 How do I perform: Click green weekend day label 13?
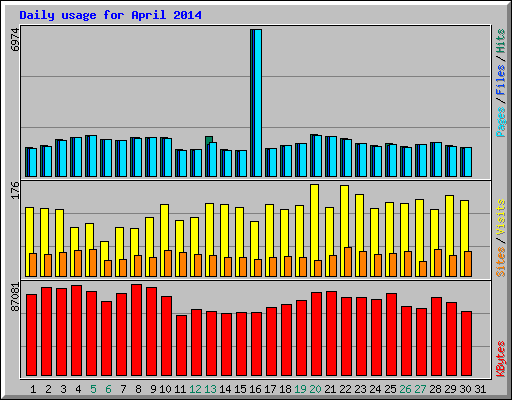(x=210, y=389)
